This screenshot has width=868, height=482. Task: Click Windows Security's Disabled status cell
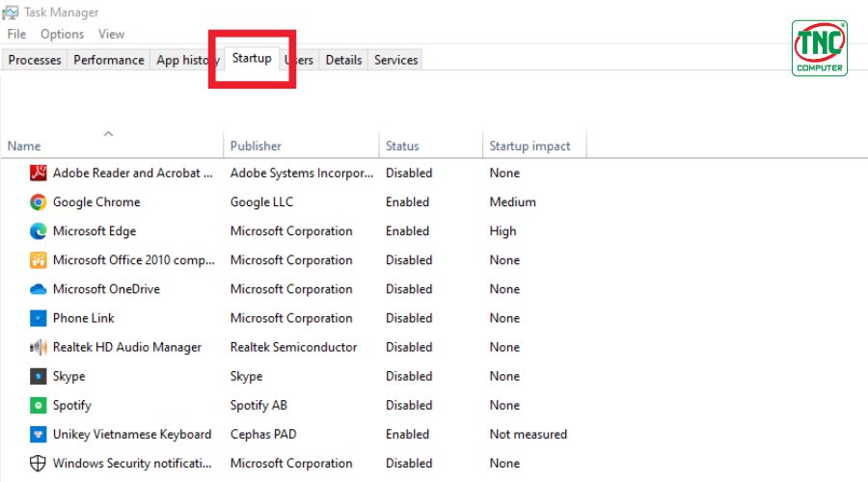pos(409,463)
